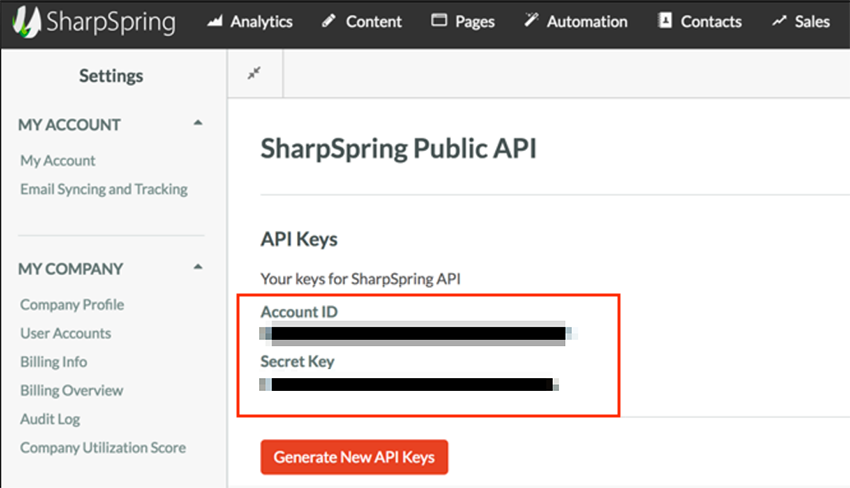Image resolution: width=850 pixels, height=488 pixels.
Task: Open My Account settings link
Action: [58, 161]
